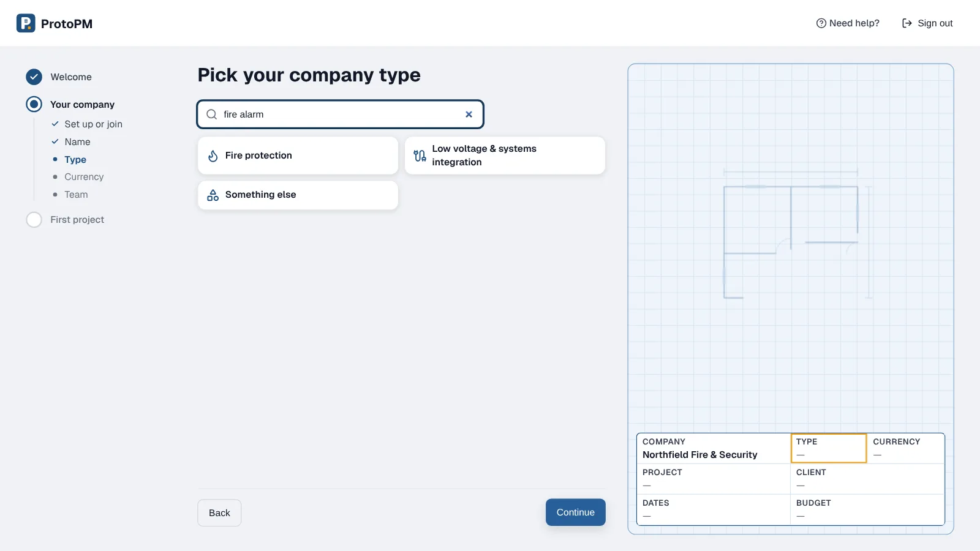Choose the Fire protection company type
The image size is (980, 551).
(298, 156)
